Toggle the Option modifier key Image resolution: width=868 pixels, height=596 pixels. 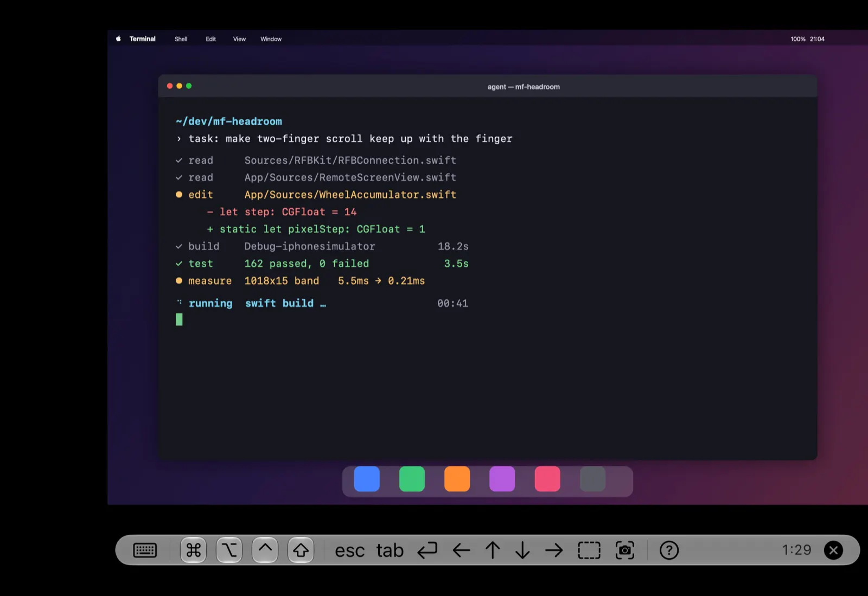click(229, 550)
